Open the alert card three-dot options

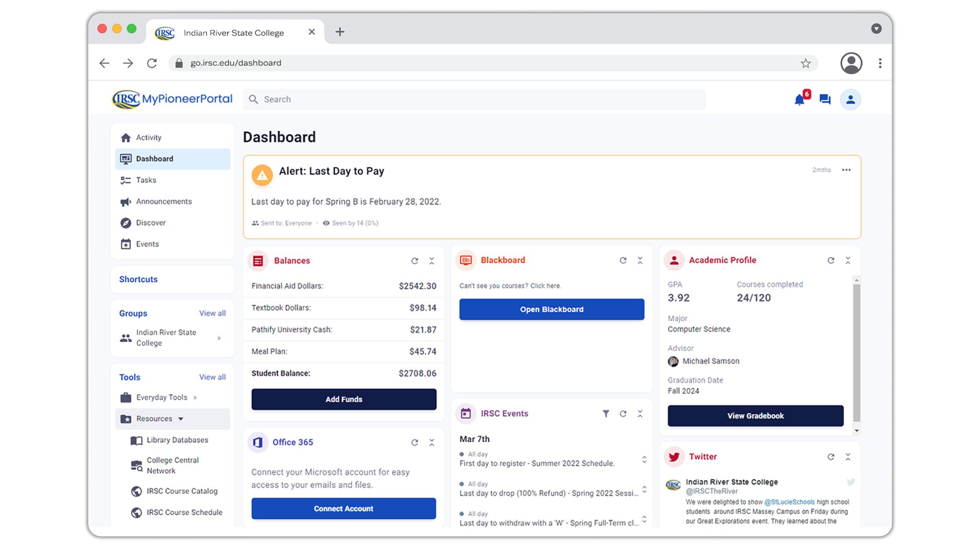coord(846,170)
